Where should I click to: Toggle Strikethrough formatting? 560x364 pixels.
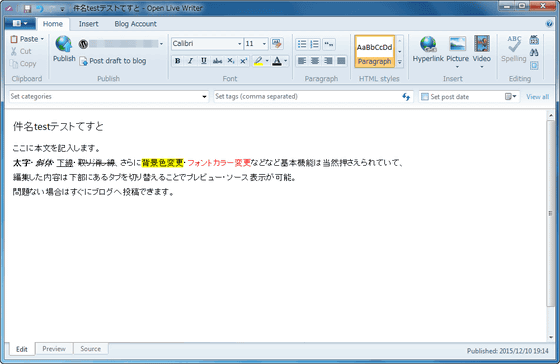(217, 61)
